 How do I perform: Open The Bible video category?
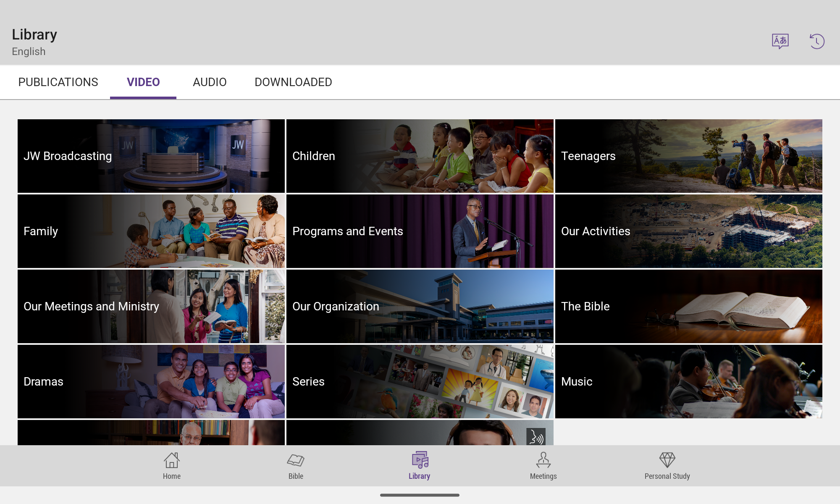coord(688,306)
